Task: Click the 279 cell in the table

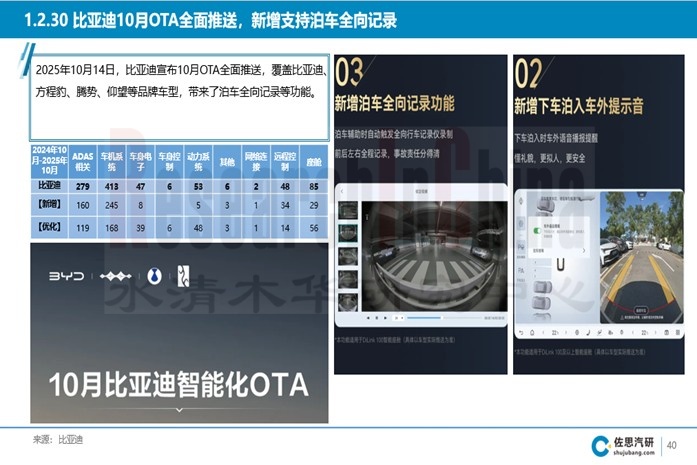Action: click(x=83, y=186)
